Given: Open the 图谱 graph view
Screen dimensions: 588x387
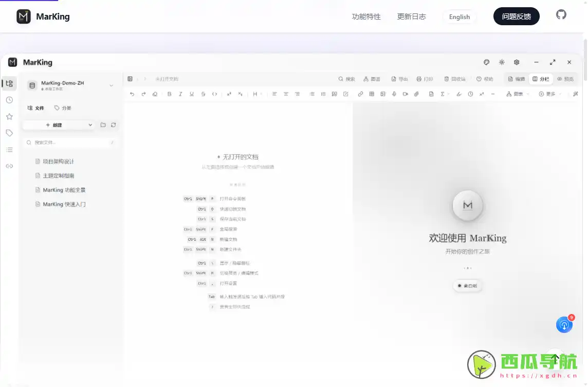Looking at the screenshot, I should click(372, 79).
